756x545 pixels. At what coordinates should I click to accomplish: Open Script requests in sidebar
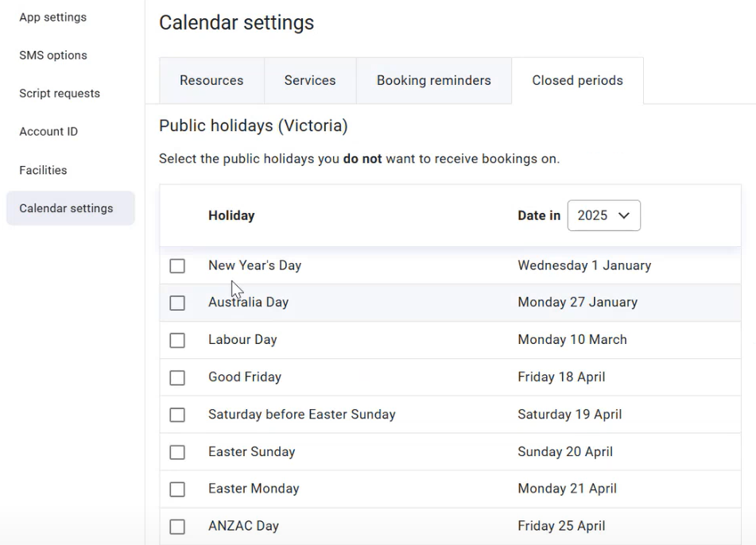(60, 94)
